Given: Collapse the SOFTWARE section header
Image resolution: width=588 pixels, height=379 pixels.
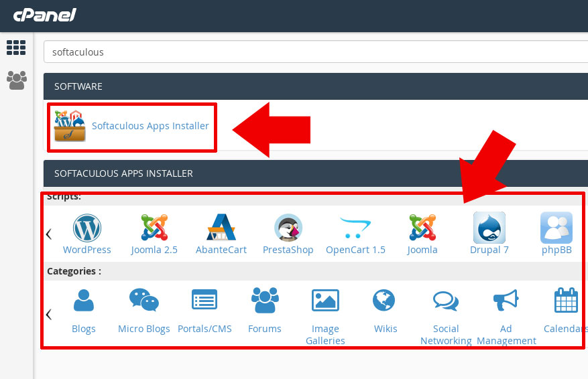Looking at the screenshot, I should click(x=316, y=86).
